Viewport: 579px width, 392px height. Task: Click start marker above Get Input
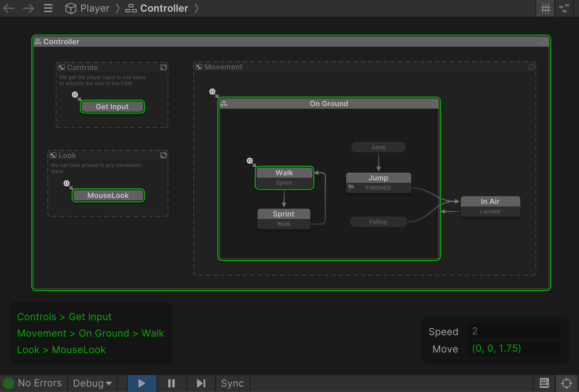(75, 95)
